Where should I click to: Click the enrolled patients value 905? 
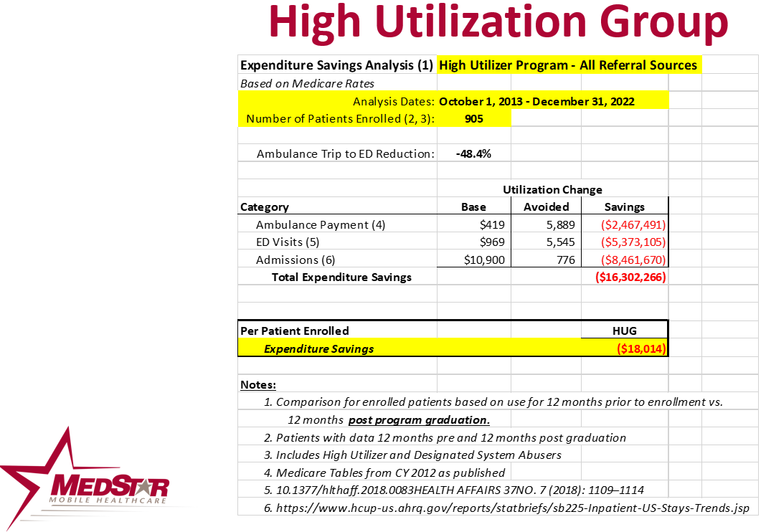point(474,119)
